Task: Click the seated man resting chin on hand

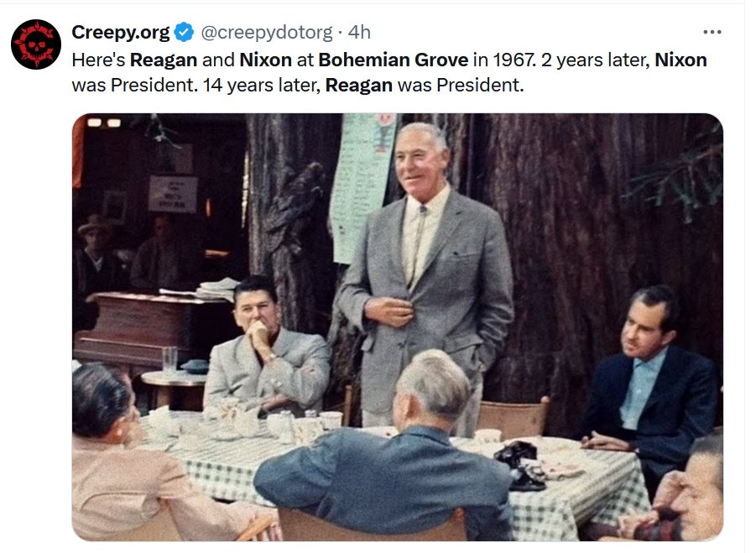Action: pyautogui.click(x=268, y=350)
